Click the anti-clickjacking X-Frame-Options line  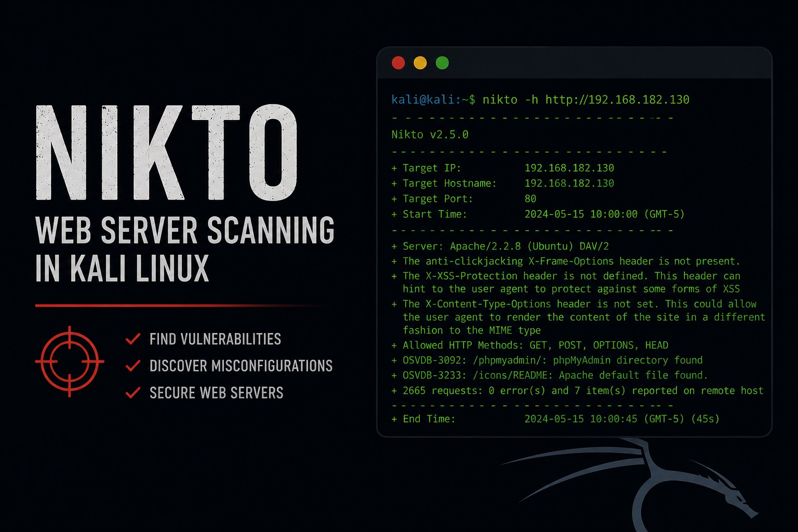click(x=566, y=261)
